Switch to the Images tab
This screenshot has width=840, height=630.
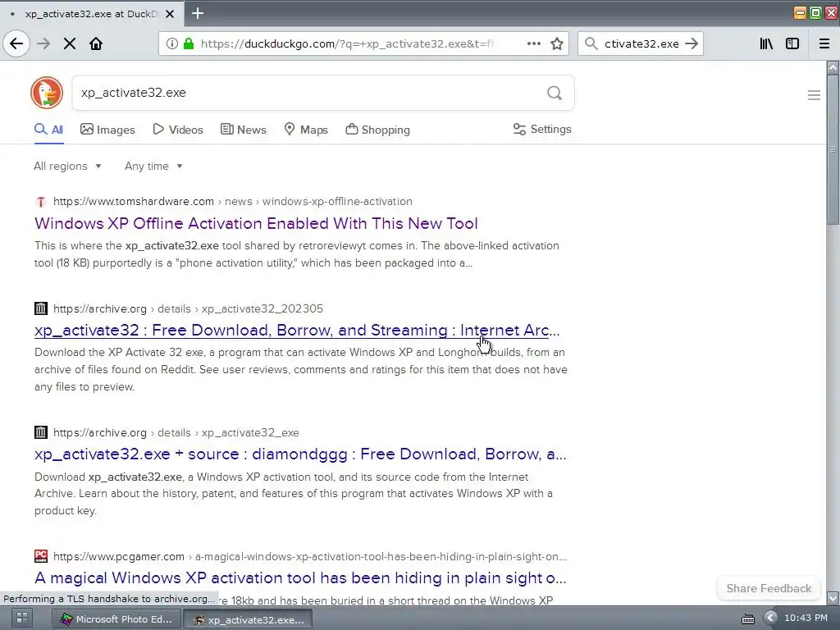(107, 130)
